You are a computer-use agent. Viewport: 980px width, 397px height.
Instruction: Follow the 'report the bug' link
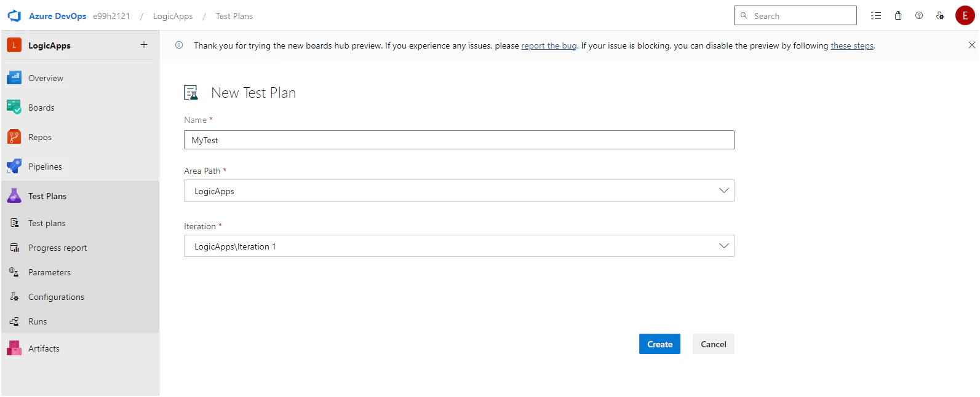click(549, 45)
